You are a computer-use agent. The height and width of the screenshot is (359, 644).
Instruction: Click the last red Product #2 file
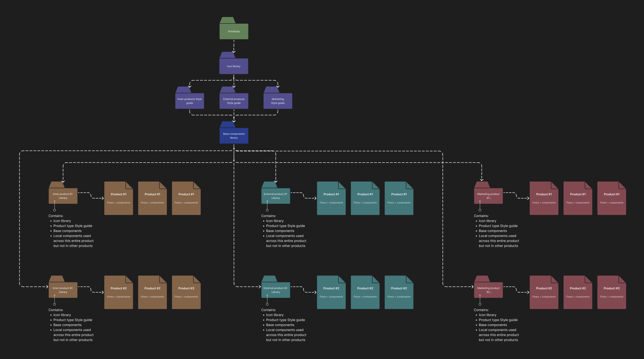612,293
